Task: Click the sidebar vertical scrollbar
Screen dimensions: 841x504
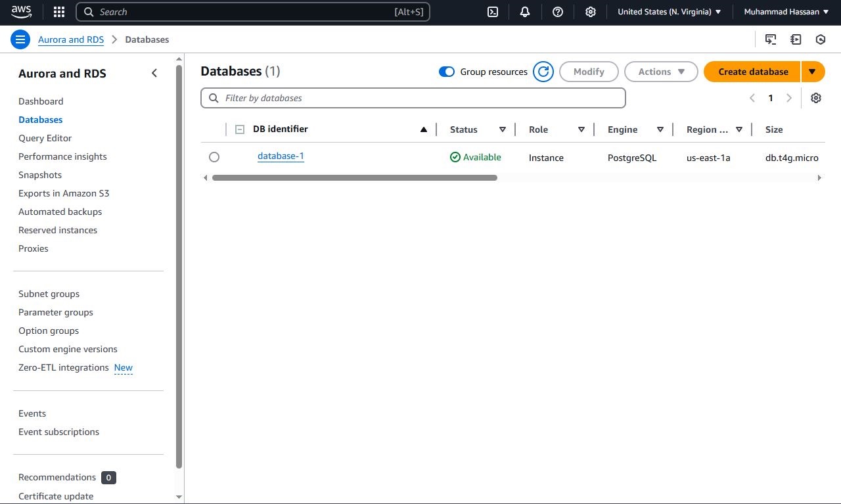Action: (x=179, y=266)
